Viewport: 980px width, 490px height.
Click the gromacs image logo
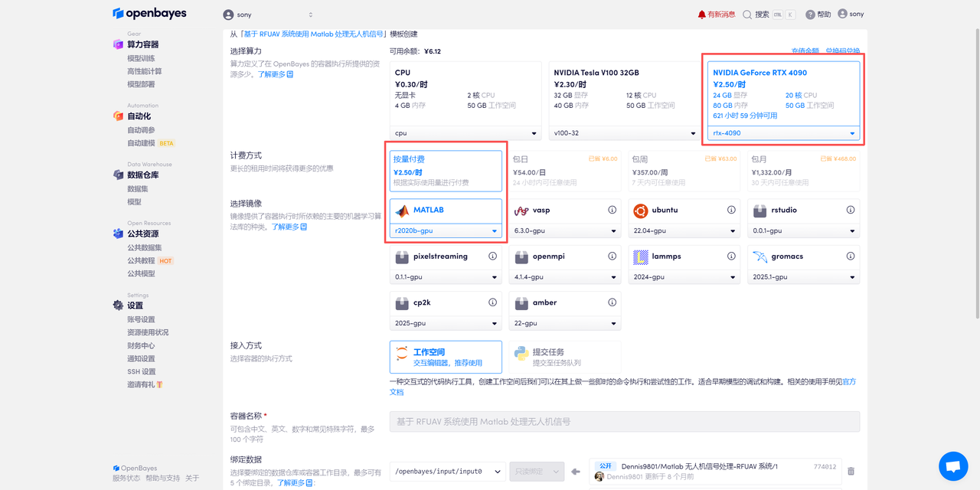point(760,257)
